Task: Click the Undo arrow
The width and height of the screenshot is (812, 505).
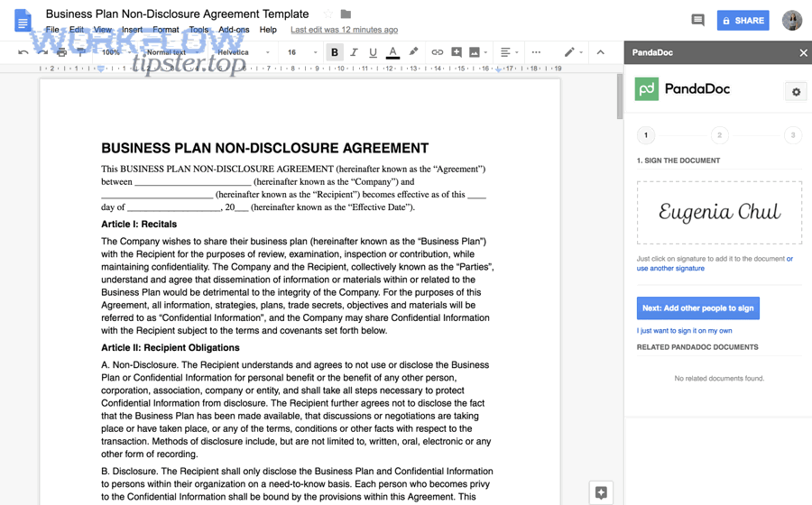Action: tap(23, 52)
